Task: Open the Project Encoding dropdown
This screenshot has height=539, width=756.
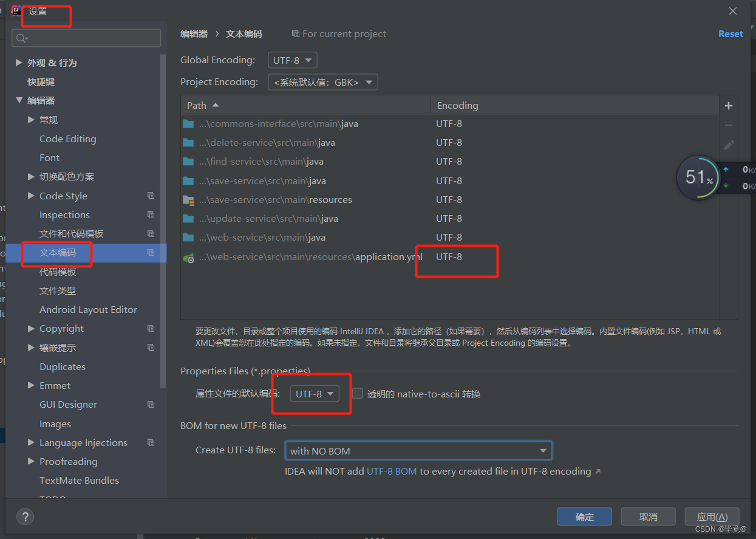Action: (323, 82)
